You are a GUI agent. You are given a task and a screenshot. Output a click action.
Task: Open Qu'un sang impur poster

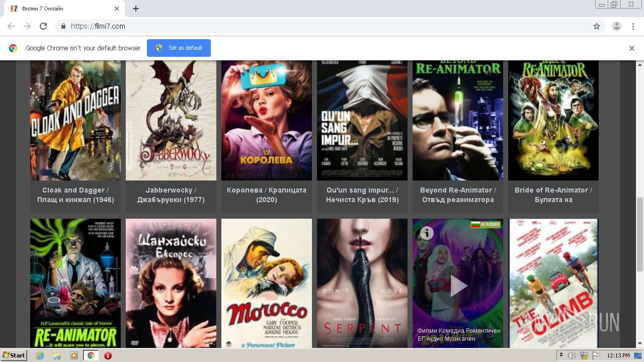click(x=362, y=120)
